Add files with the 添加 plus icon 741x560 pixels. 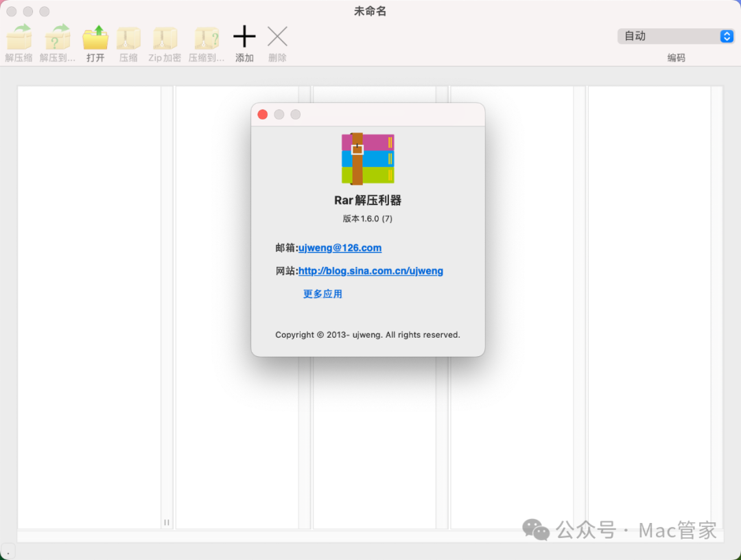[244, 36]
